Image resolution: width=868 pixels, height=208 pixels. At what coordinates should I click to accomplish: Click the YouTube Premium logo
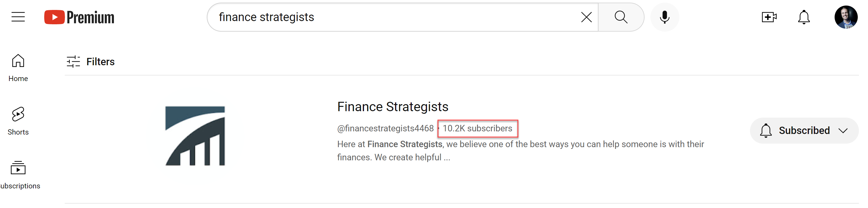click(x=79, y=17)
